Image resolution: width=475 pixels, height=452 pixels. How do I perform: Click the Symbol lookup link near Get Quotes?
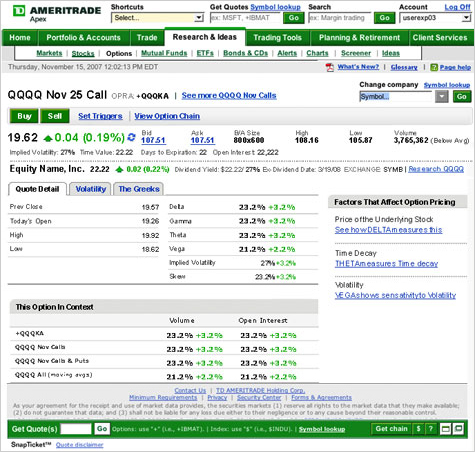pos(275,7)
